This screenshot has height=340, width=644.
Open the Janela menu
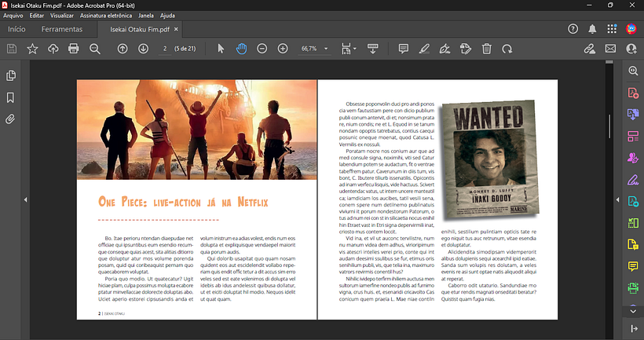[146, 16]
